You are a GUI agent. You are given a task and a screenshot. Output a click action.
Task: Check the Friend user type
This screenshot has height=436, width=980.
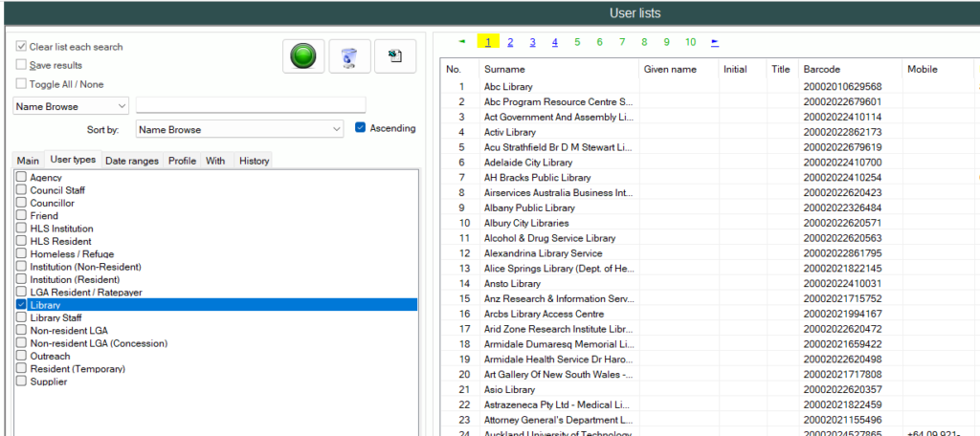[21, 215]
